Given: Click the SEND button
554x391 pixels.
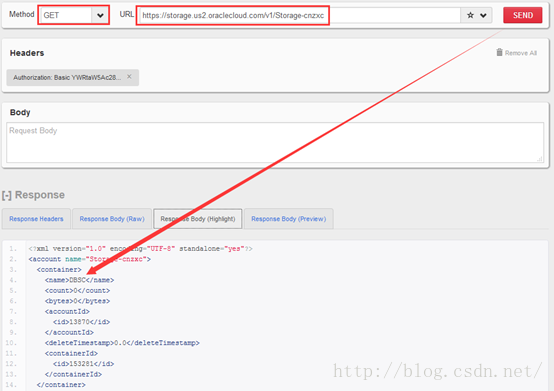Looking at the screenshot, I should [x=523, y=15].
